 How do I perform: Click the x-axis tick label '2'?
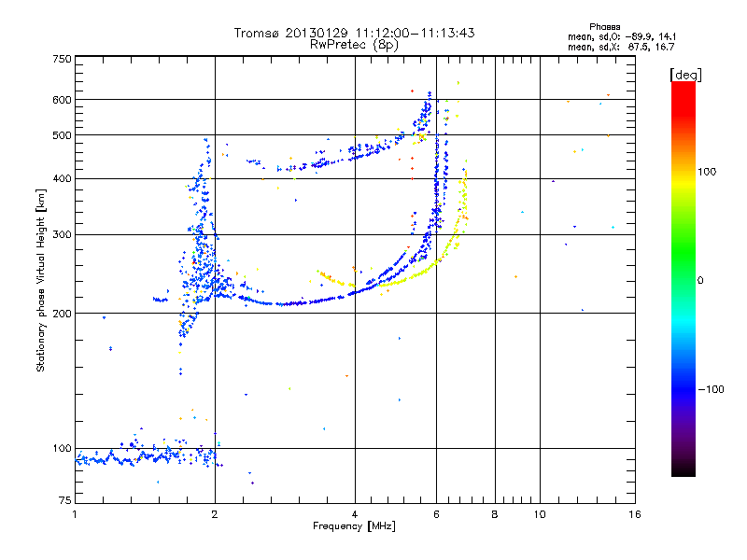pyautogui.click(x=215, y=514)
